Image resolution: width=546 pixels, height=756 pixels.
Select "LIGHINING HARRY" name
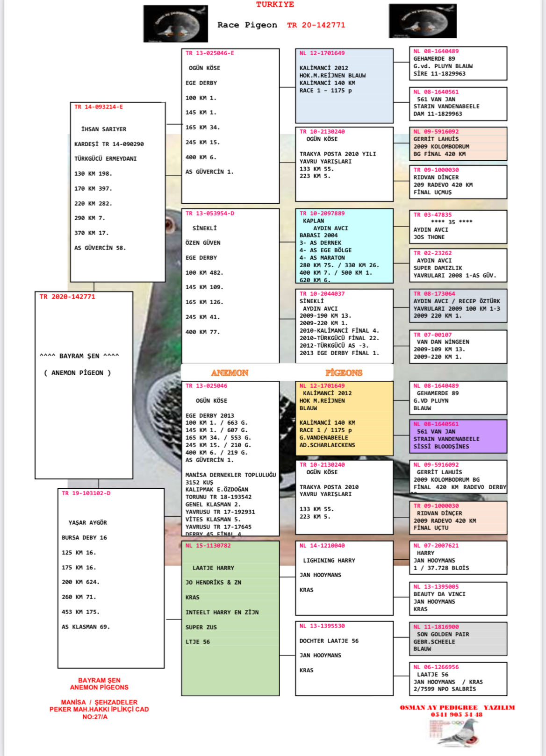pos(329,560)
